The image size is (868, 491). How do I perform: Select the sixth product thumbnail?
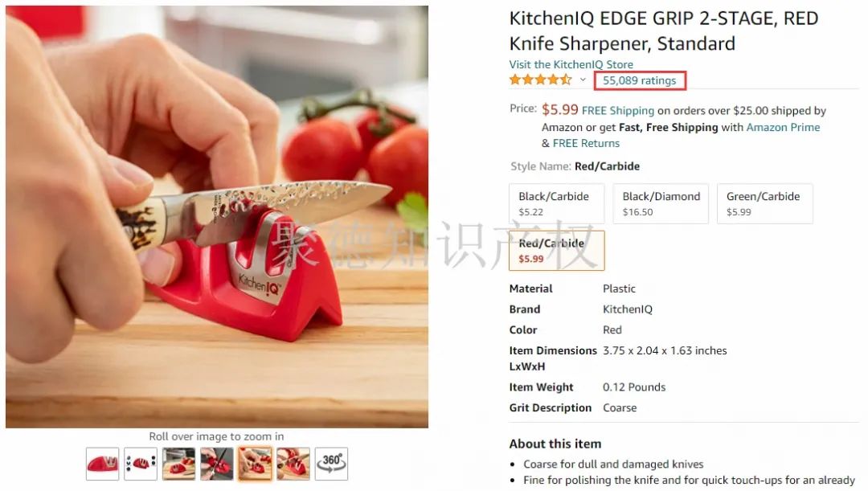[293, 464]
